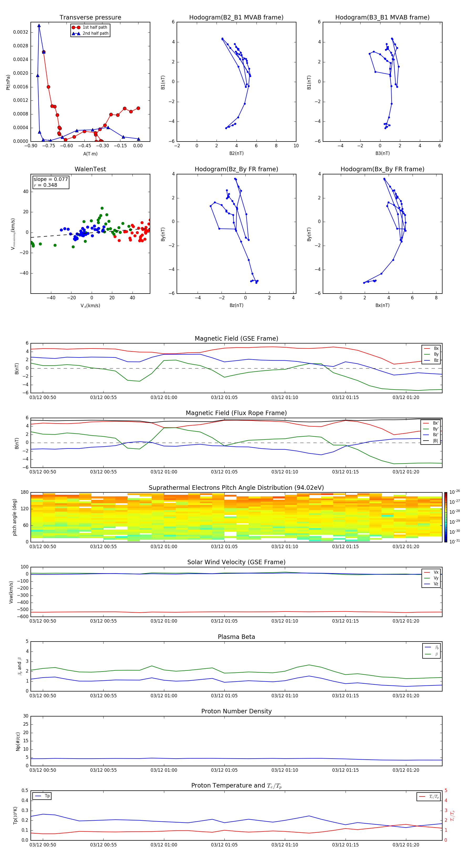Click the Suprathermal Electrons Pitch Angle Distribution title
This screenshot has width=473, height=868.
[x=236, y=488]
